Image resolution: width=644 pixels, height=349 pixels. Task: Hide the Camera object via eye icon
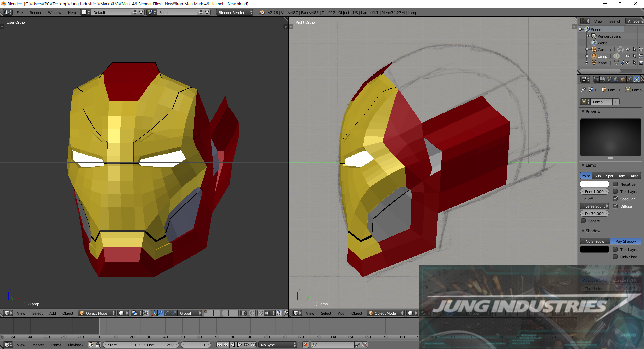[628, 49]
